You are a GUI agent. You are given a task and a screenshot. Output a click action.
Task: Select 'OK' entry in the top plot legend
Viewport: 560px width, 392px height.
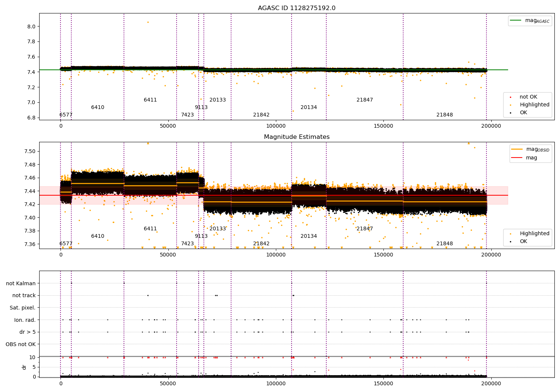(523, 113)
